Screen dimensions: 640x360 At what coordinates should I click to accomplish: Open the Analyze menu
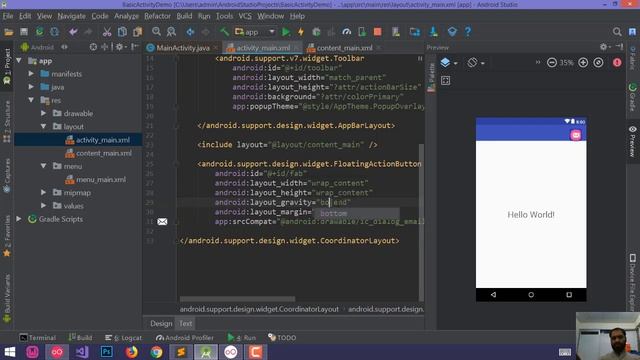126,16
